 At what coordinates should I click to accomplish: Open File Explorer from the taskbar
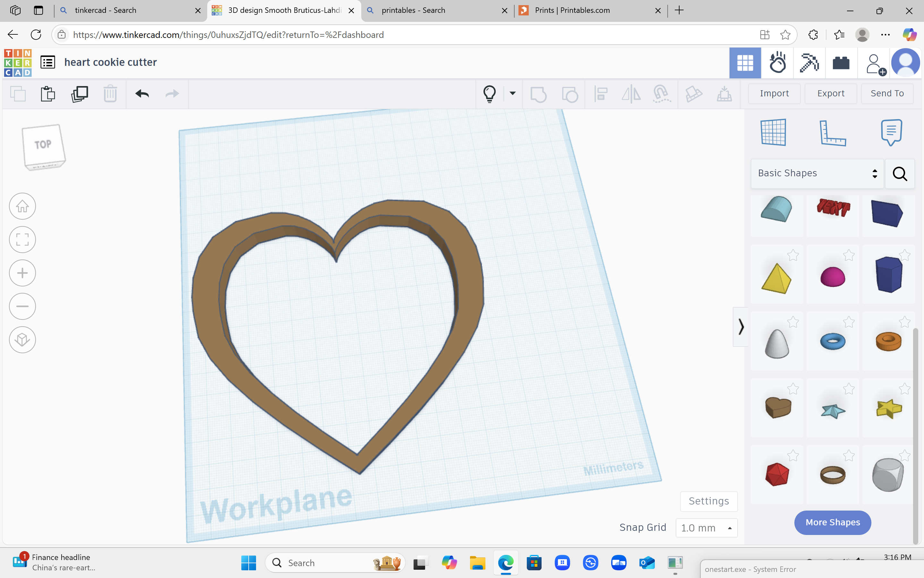coord(477,563)
